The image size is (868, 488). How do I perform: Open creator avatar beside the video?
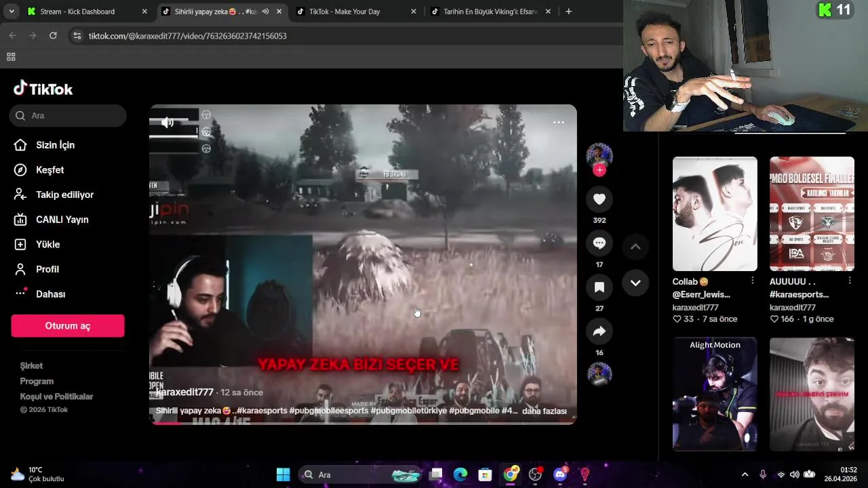coord(599,155)
